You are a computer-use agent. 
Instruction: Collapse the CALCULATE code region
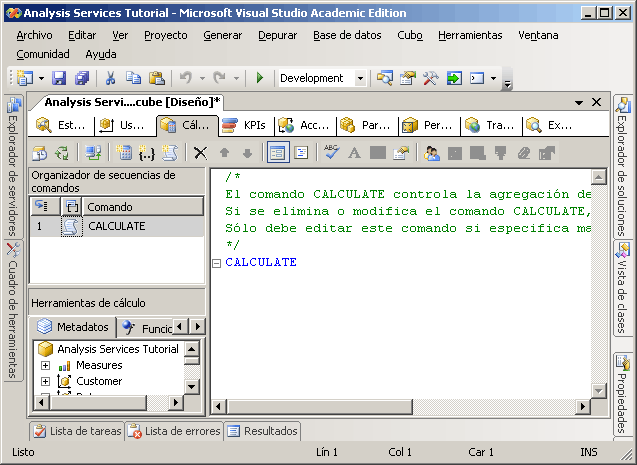pos(217,264)
